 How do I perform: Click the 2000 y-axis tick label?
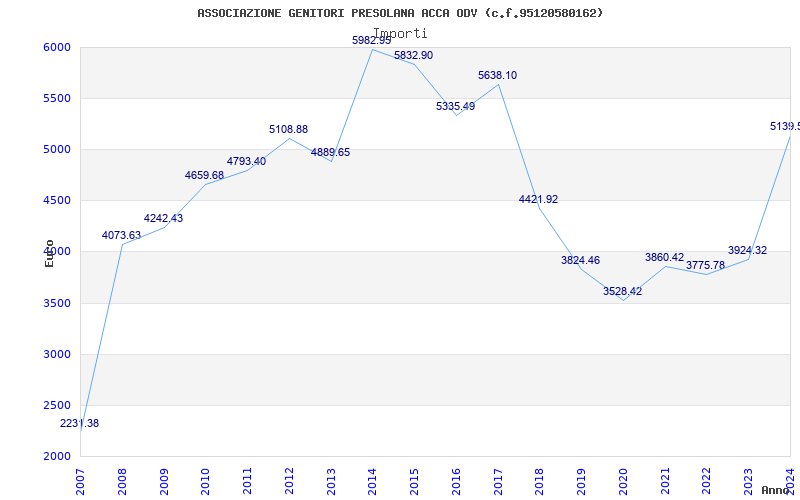click(x=56, y=456)
